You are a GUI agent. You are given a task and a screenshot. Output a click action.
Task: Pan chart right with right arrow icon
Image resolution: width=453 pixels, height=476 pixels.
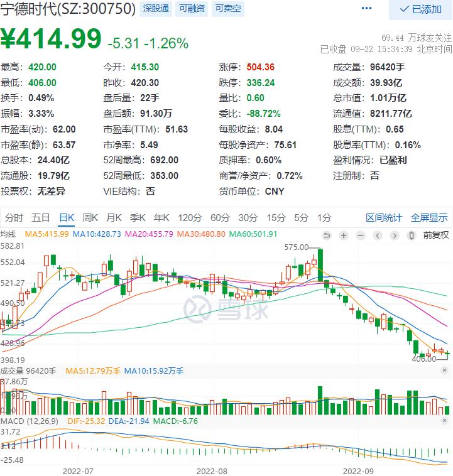(395, 235)
